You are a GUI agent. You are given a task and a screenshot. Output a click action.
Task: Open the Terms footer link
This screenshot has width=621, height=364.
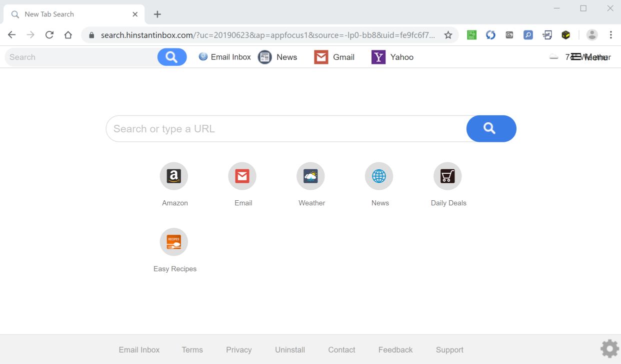(x=192, y=350)
